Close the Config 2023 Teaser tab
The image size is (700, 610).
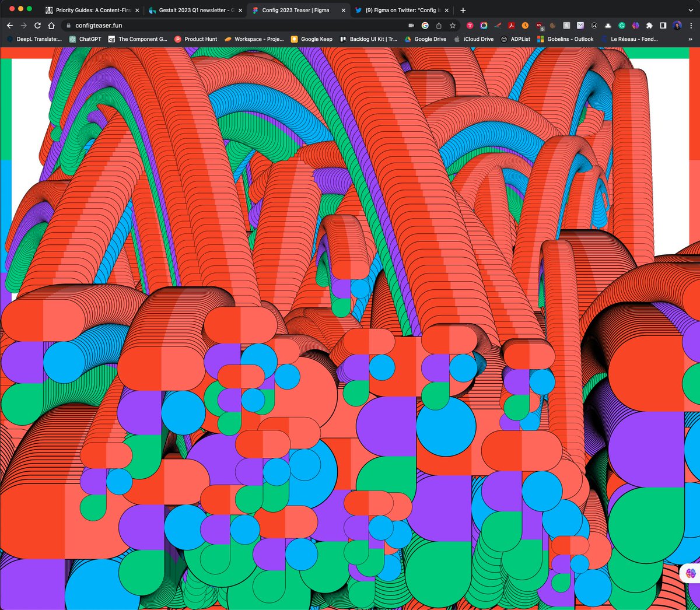click(344, 10)
